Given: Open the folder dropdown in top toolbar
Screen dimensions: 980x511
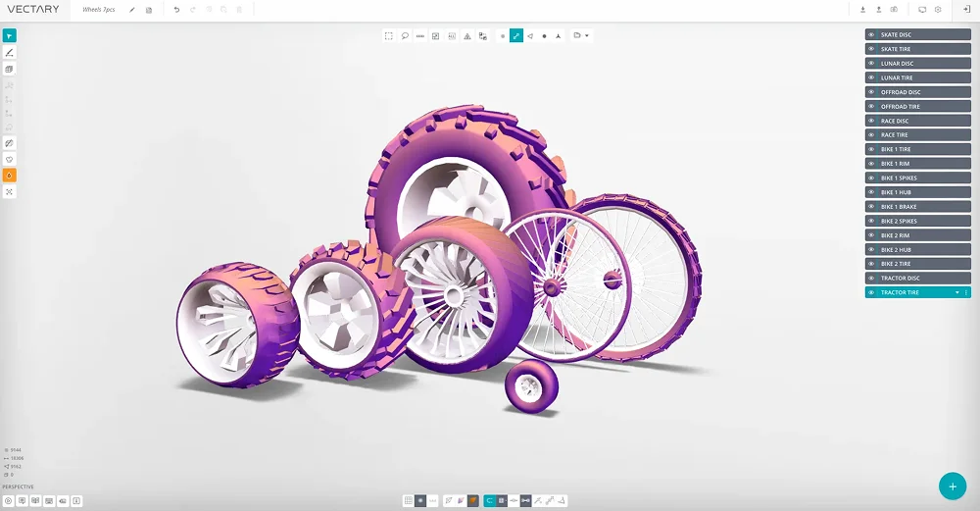Looking at the screenshot, I should click(581, 35).
